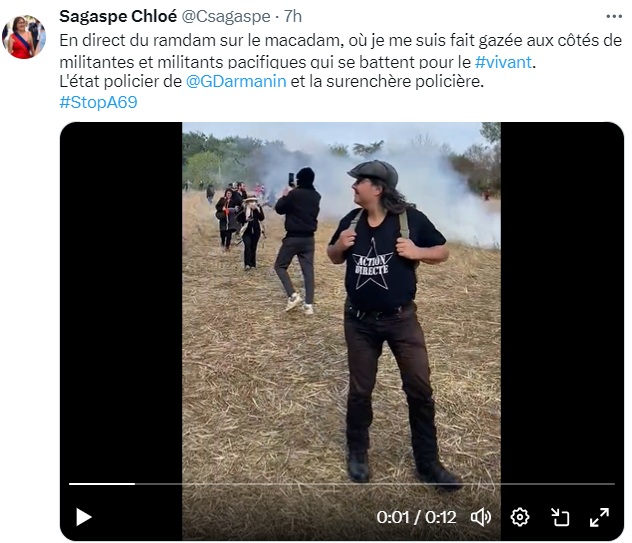Click the right black letterbox area of video
Image resolution: width=632 pixels, height=543 pixels.
pos(562,298)
